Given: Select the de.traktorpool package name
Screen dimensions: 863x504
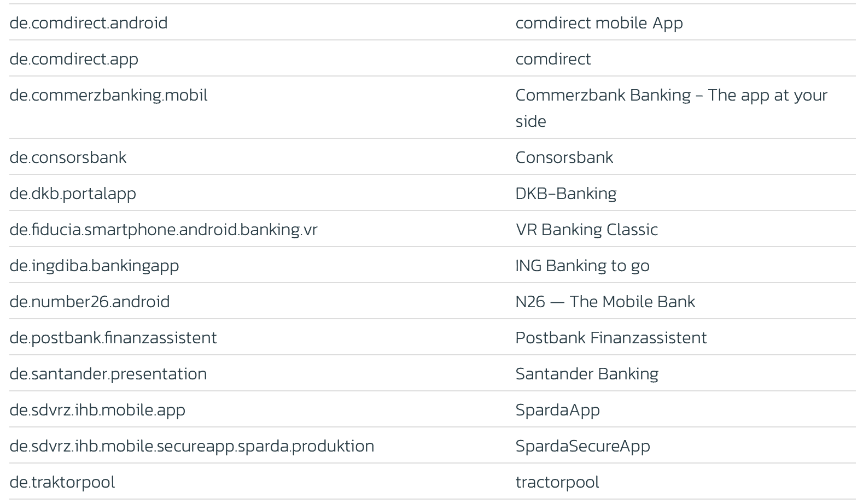Looking at the screenshot, I should [x=62, y=482].
